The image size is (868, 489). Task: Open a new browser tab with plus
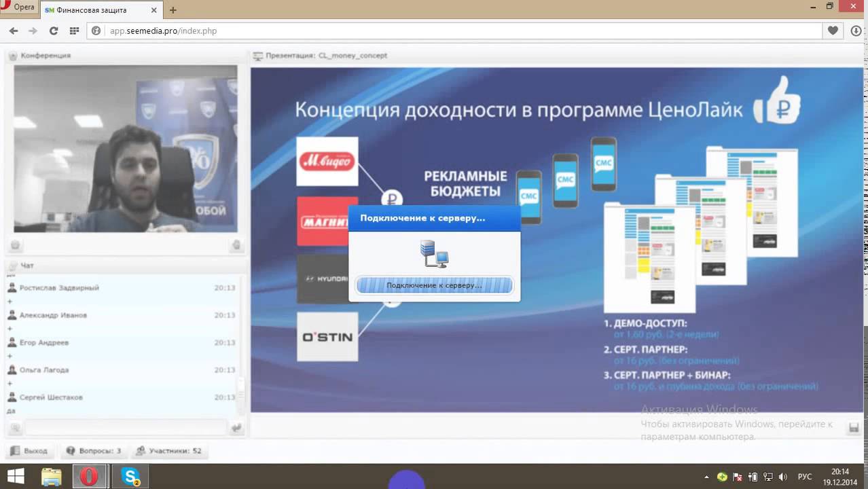point(173,10)
